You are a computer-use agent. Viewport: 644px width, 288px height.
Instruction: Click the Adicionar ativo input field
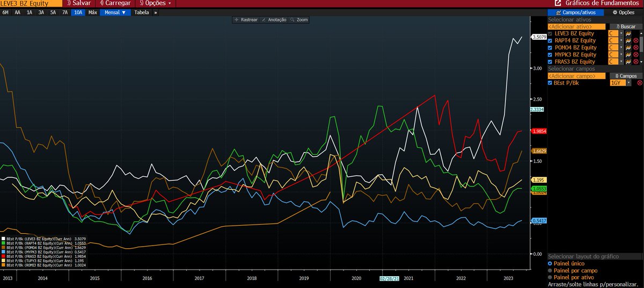(x=577, y=26)
